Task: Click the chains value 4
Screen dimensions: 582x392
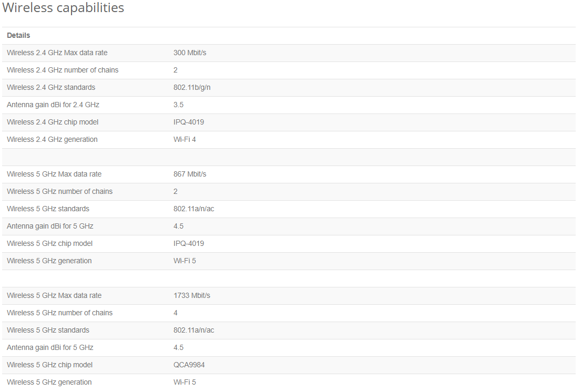Action: (x=176, y=313)
